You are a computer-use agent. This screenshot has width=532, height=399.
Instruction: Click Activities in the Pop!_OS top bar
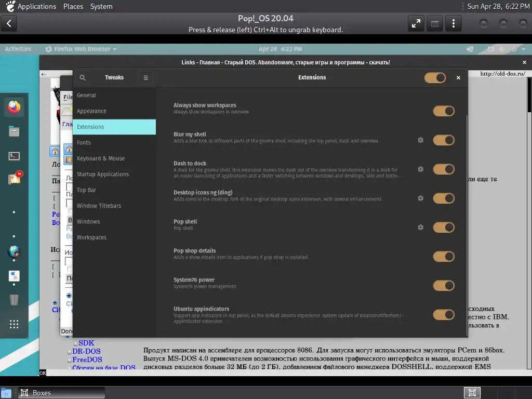[18, 49]
